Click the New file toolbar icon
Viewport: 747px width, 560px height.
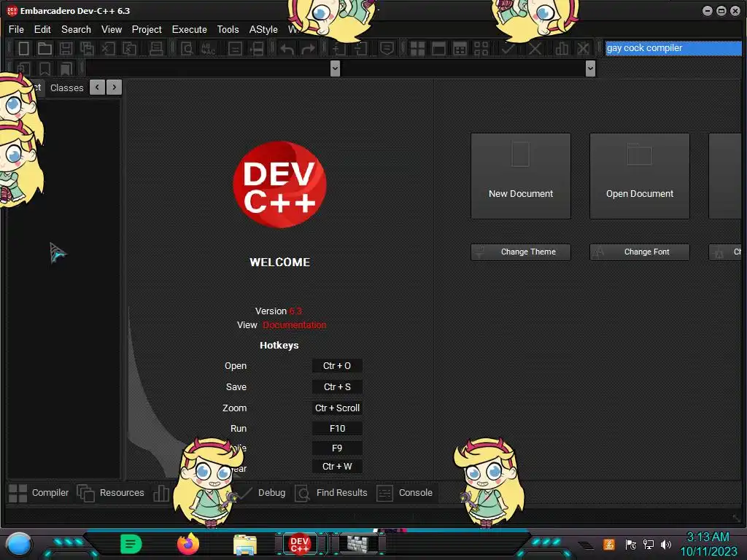tap(23, 48)
